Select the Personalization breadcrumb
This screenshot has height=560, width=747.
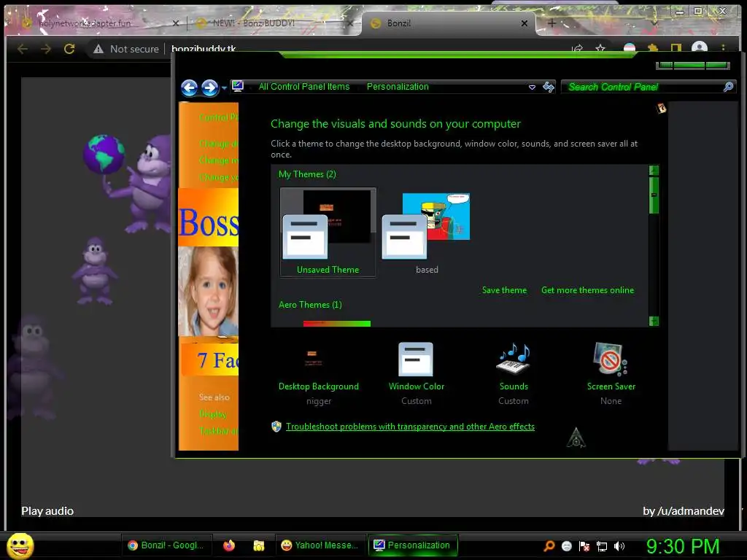[x=398, y=87]
